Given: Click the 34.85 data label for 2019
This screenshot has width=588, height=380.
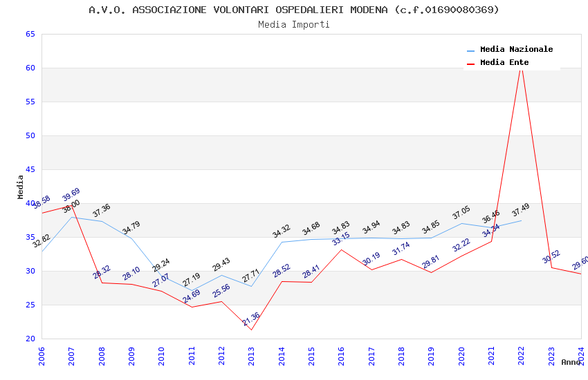Looking at the screenshot, I should tap(430, 227).
